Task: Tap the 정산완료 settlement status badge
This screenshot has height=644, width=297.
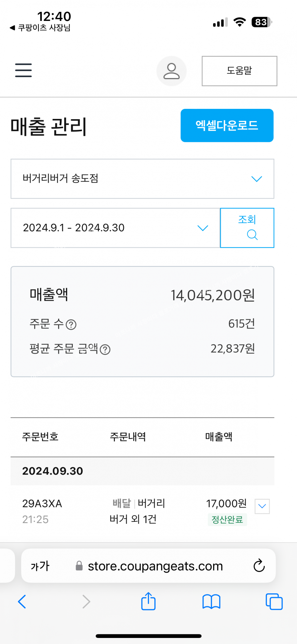Action: (227, 520)
